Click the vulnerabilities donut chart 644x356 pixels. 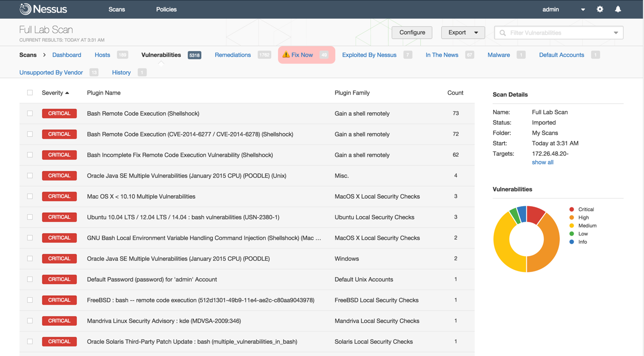click(x=526, y=239)
